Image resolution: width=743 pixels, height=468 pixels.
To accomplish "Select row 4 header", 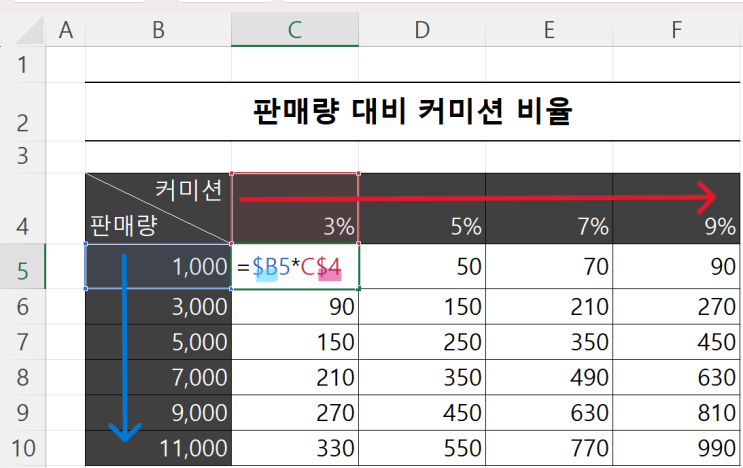I will coord(22,208).
